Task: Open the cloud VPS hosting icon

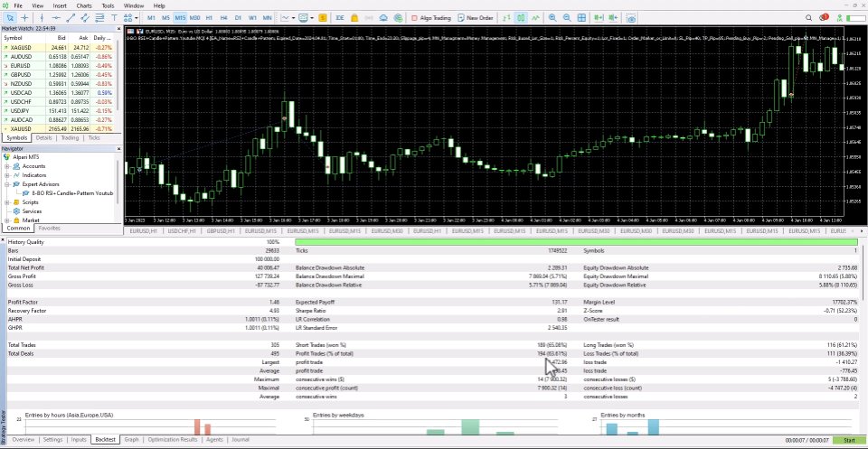Action: [384, 18]
